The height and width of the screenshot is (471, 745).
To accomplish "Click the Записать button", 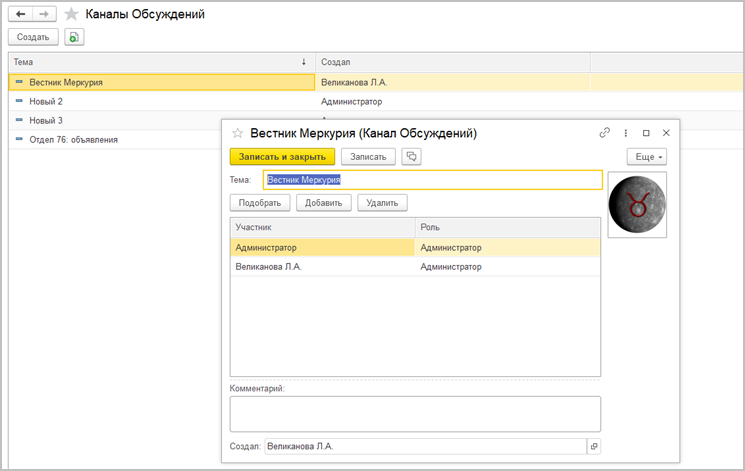I will coord(368,156).
